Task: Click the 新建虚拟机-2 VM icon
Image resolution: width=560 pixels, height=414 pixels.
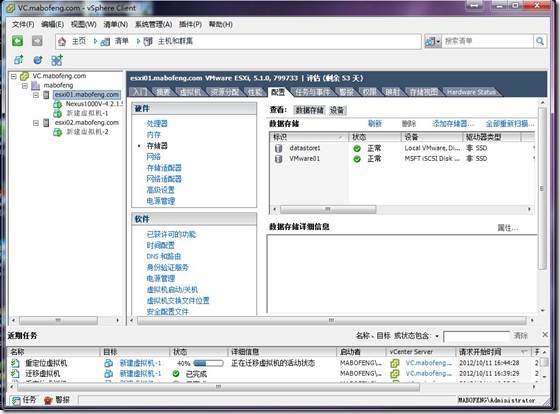Action: click(58, 132)
